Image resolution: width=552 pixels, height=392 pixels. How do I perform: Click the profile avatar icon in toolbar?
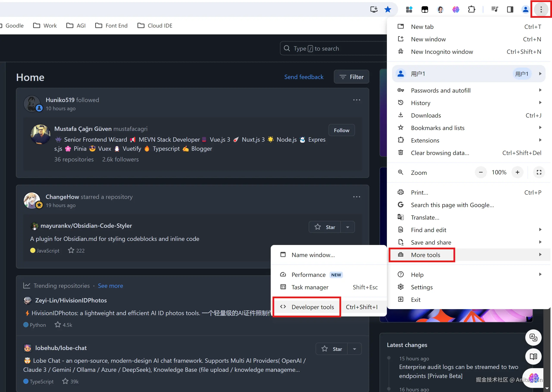point(525,9)
